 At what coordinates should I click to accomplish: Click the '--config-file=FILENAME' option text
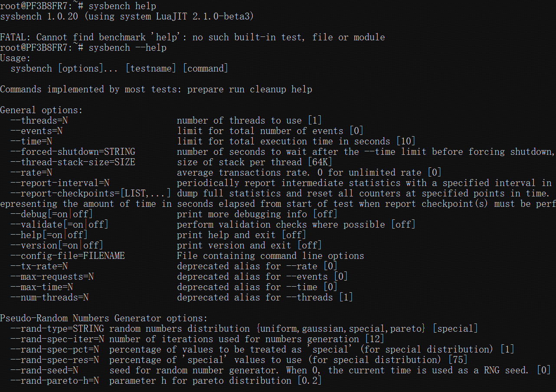click(68, 256)
